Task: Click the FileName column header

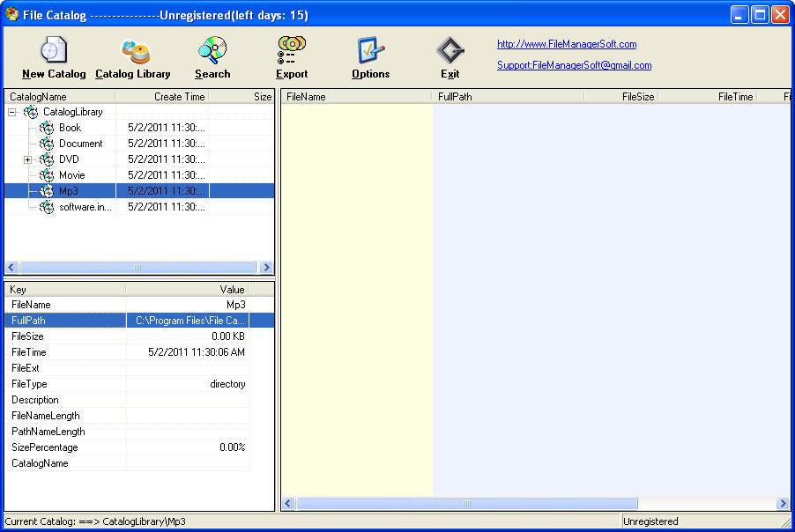Action: [x=306, y=96]
